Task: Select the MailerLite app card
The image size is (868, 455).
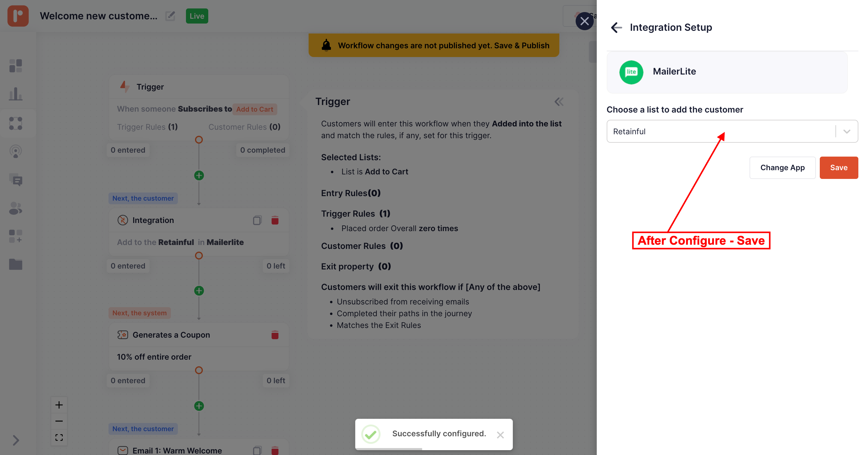Action: (727, 72)
